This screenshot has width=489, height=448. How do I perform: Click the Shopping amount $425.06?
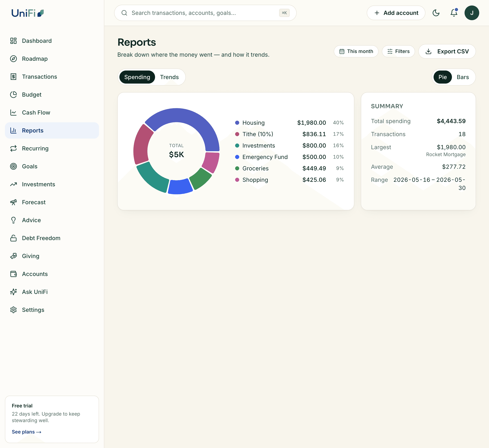point(314,180)
